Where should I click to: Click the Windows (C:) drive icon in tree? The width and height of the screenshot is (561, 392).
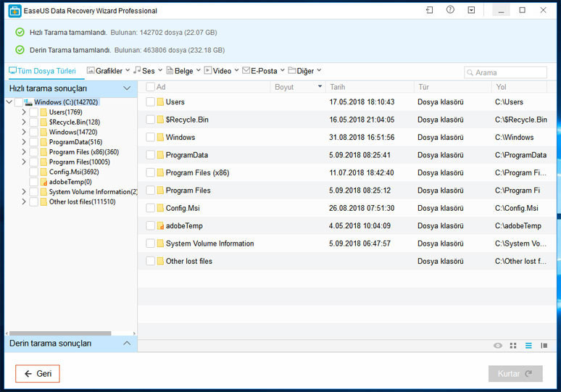(x=28, y=102)
